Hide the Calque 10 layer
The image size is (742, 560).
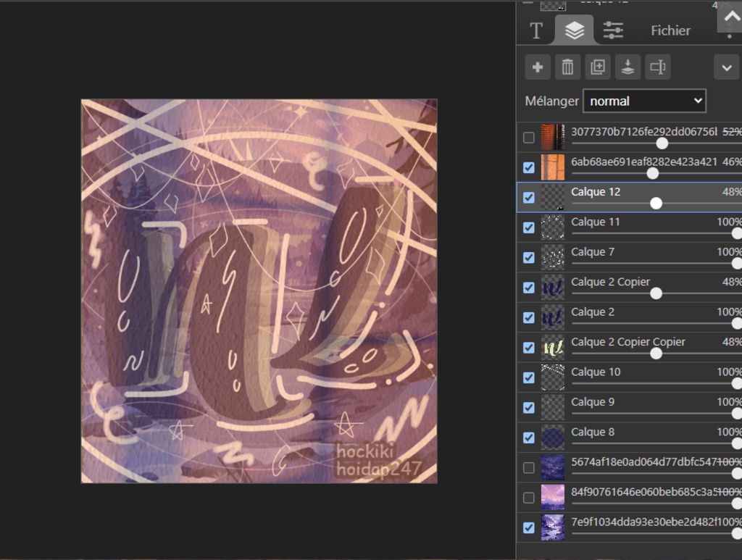529,378
